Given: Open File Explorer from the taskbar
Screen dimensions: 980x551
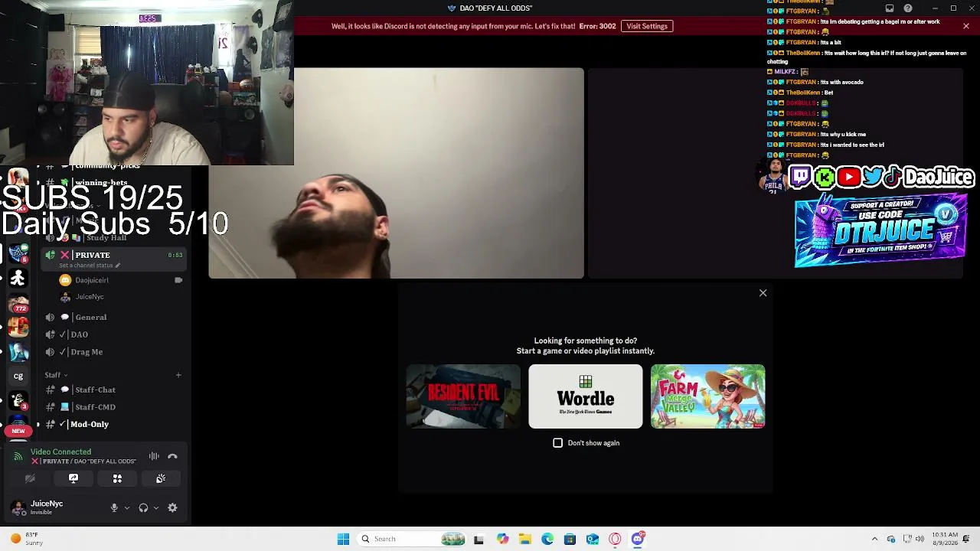Looking at the screenshot, I should click(x=525, y=539).
